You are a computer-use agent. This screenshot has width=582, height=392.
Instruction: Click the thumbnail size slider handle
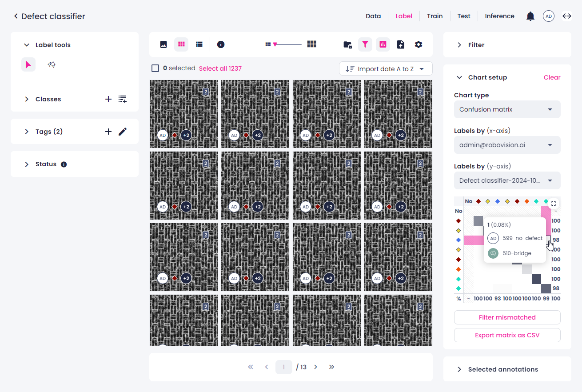(x=275, y=44)
